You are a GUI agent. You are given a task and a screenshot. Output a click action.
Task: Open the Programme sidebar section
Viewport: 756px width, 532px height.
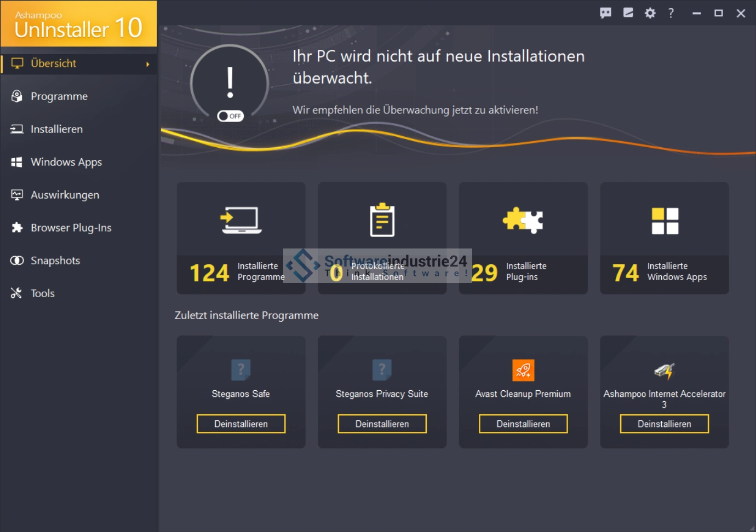(59, 96)
